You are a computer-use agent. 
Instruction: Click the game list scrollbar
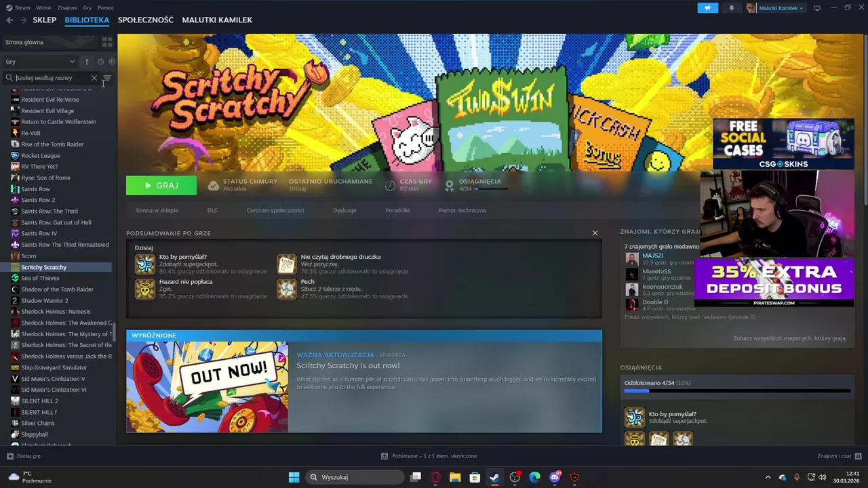tap(115, 333)
